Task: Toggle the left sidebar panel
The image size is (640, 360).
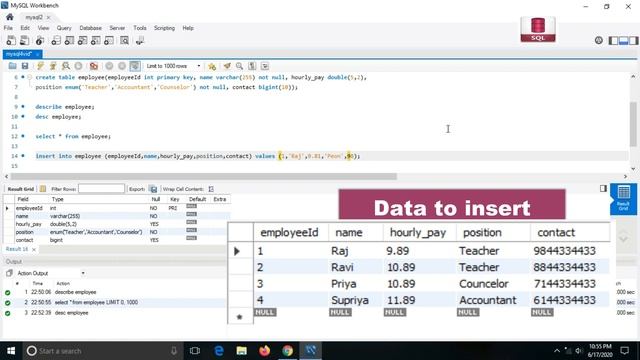Action: [613, 40]
